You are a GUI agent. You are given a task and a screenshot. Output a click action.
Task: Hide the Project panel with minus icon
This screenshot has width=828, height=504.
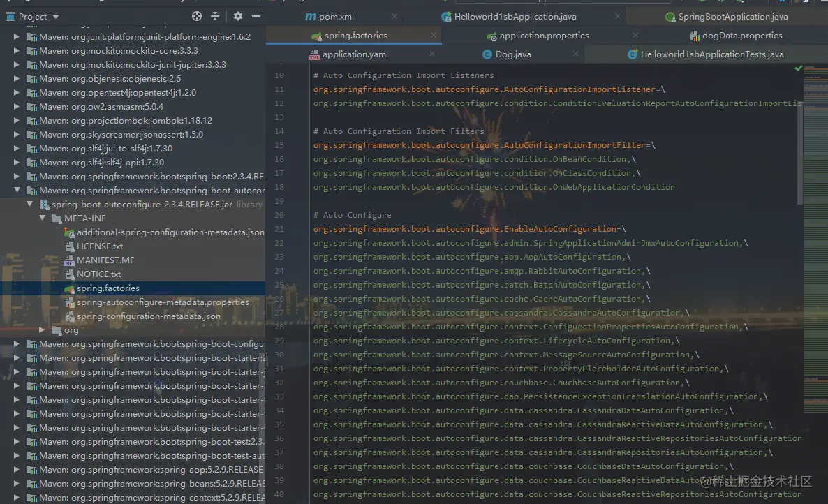point(256,16)
